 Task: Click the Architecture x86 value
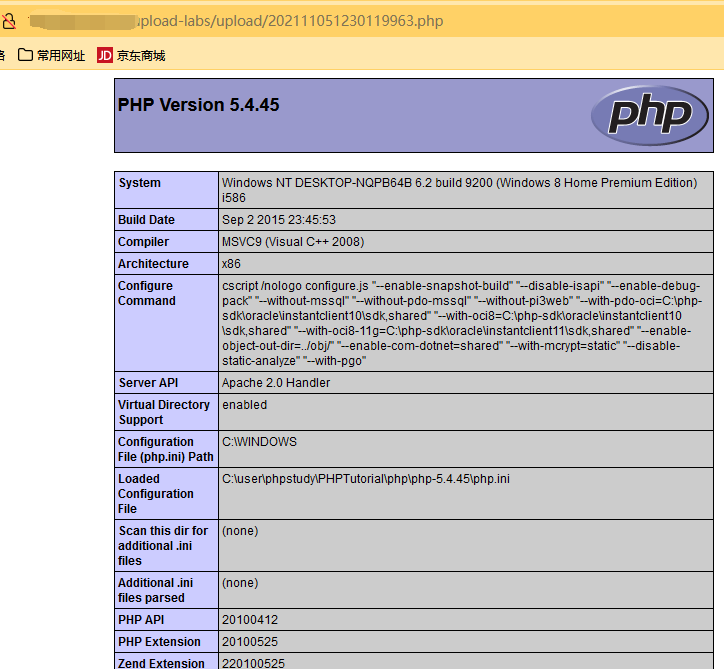coord(231,264)
